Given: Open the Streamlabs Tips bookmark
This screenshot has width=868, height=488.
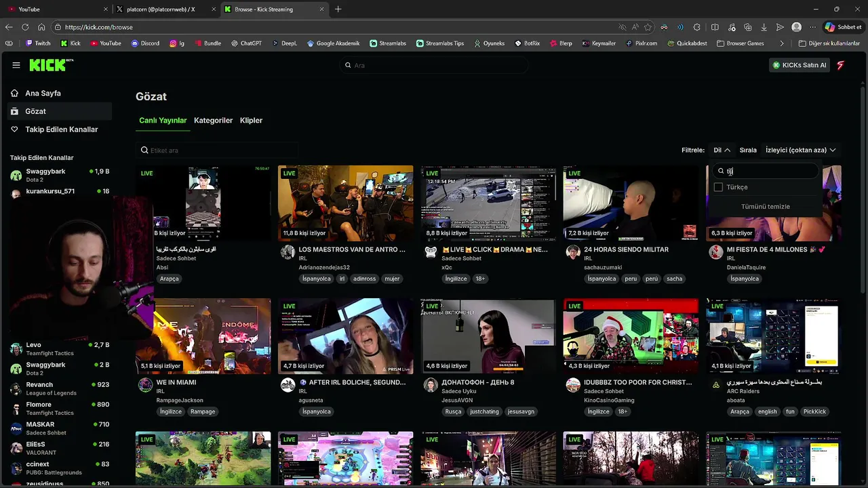Looking at the screenshot, I should tap(439, 43).
